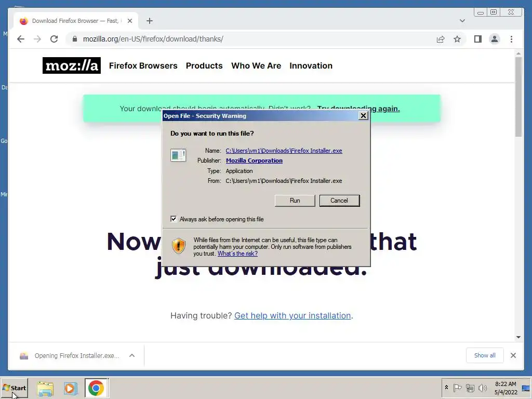The width and height of the screenshot is (532, 399).
Task: Click the share this page icon
Action: coord(441,39)
